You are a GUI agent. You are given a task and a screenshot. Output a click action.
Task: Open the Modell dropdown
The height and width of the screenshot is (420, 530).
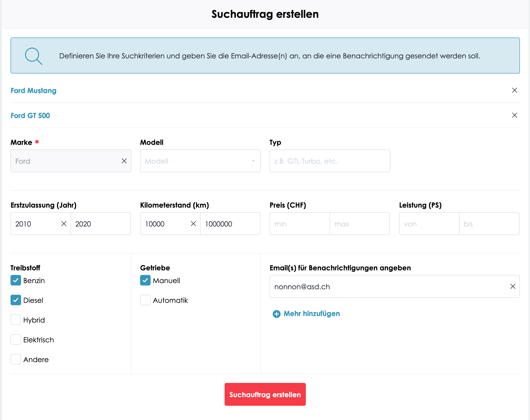point(200,161)
